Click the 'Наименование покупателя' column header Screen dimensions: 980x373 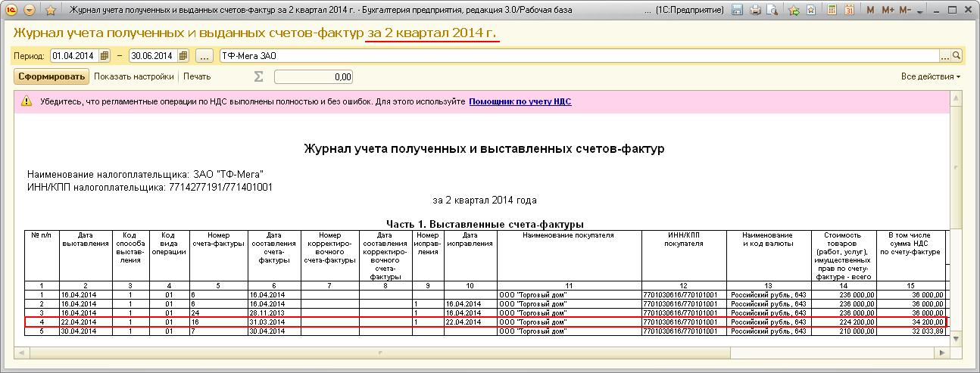(x=568, y=256)
